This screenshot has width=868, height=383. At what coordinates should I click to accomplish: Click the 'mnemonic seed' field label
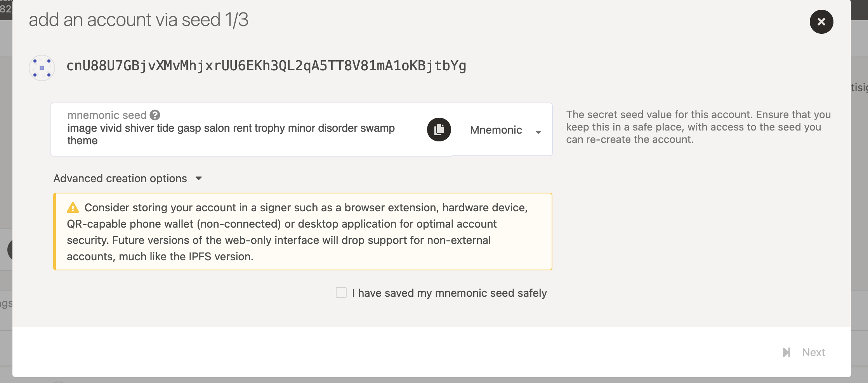107,115
